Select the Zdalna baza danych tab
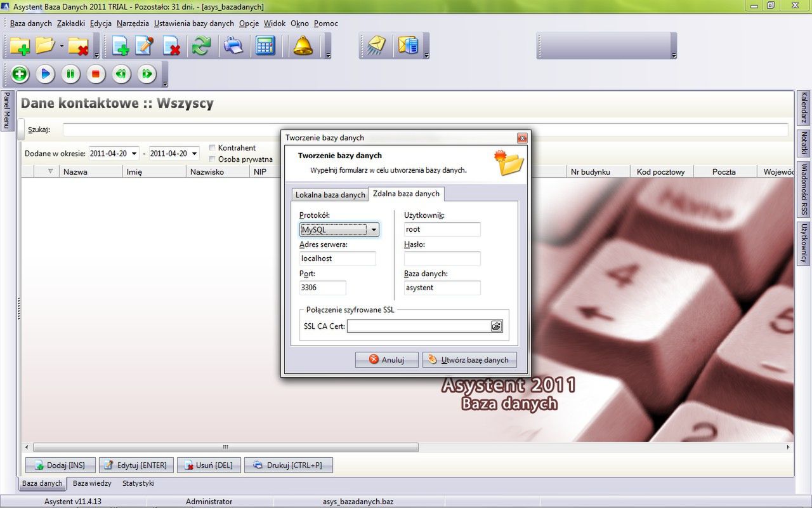This screenshot has height=508, width=812. click(x=406, y=194)
